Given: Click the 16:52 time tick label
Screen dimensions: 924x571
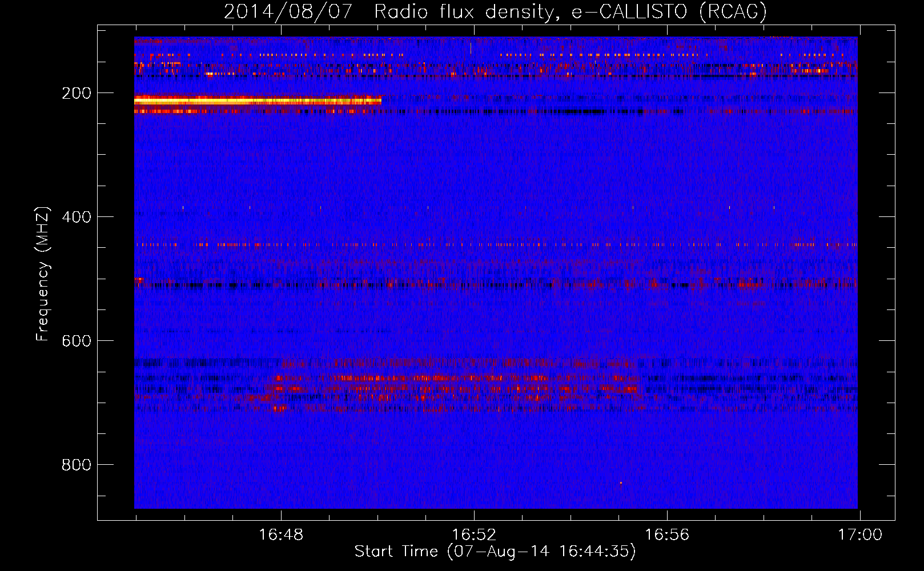Looking at the screenshot, I should pos(474,535).
